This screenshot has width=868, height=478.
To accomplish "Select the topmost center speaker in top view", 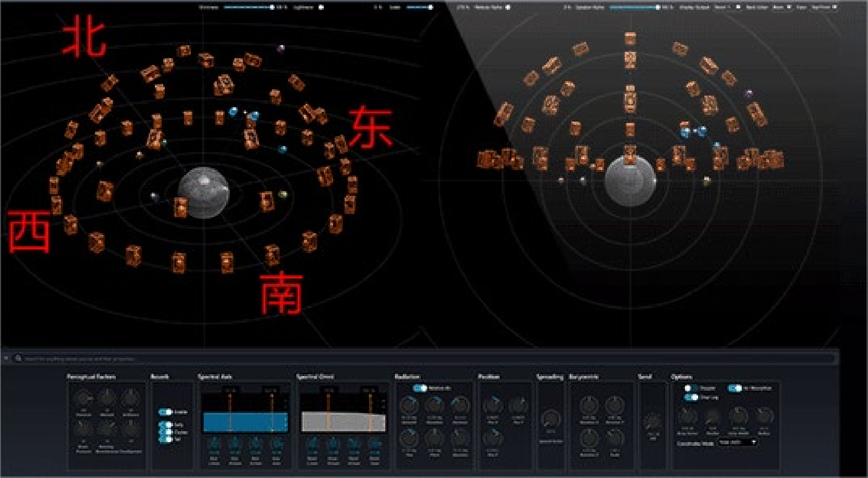I will (x=630, y=39).
